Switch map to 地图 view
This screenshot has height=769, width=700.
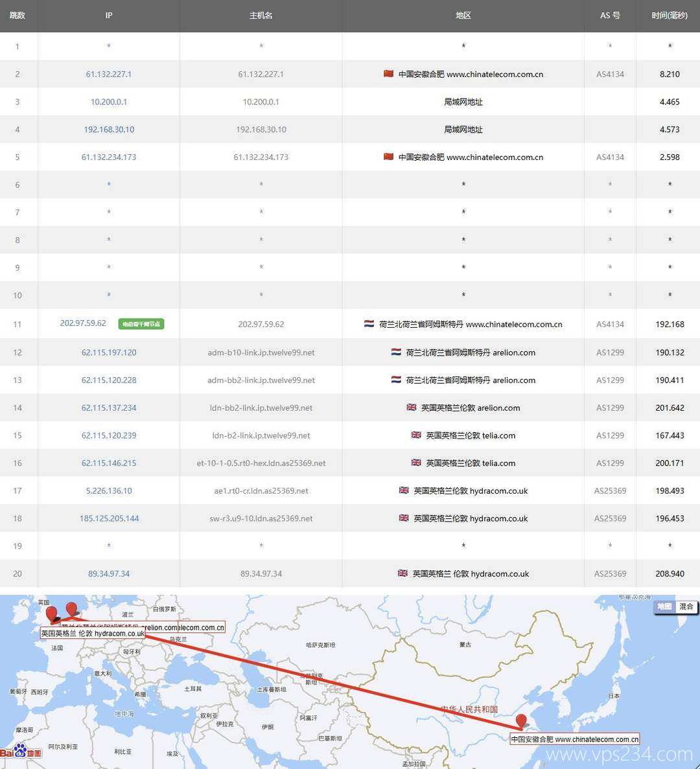pos(665,606)
